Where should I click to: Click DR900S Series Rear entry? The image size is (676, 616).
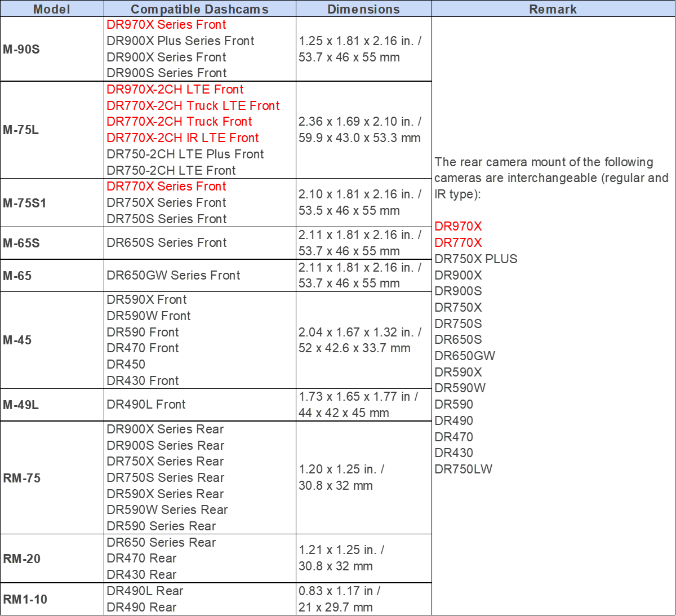click(x=166, y=446)
